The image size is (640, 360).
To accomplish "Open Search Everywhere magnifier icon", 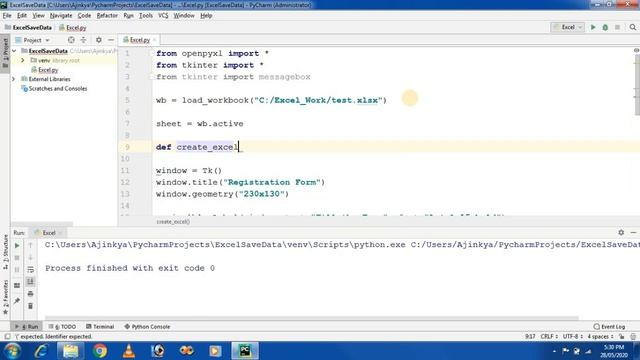I will pos(633,27).
